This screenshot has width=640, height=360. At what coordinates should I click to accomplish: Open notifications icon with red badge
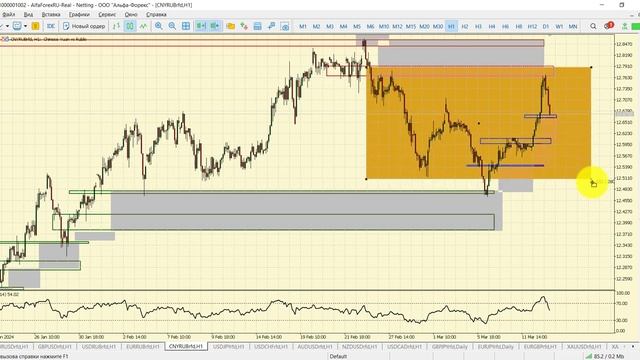pyautogui.click(x=608, y=26)
